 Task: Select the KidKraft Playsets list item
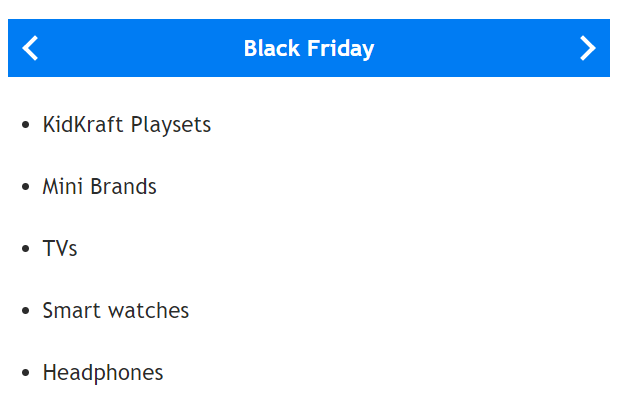point(127,125)
